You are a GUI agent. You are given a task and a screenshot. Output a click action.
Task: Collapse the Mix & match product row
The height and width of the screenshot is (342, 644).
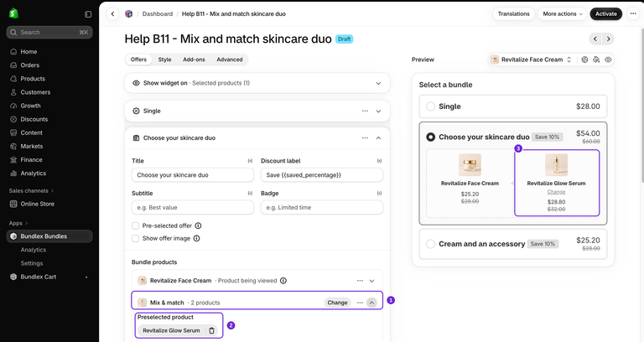tap(371, 303)
